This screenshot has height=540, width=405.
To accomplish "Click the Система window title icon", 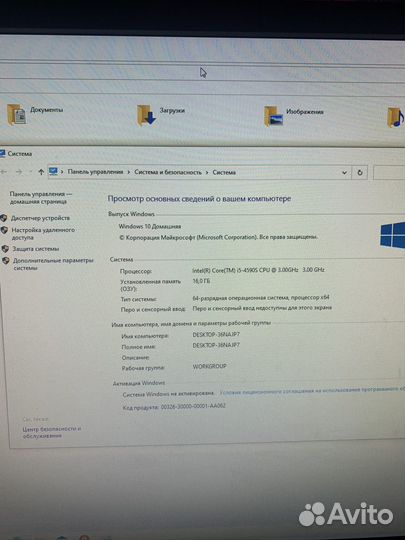I will point(2,153).
